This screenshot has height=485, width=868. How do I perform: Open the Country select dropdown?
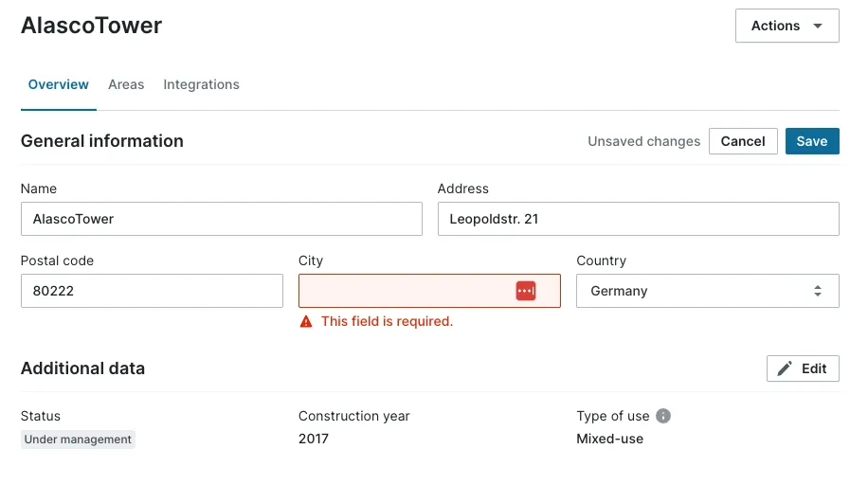point(706,291)
